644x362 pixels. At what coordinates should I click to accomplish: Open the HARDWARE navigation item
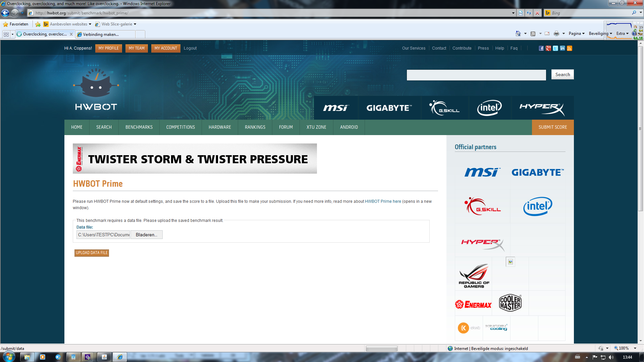coord(220,127)
